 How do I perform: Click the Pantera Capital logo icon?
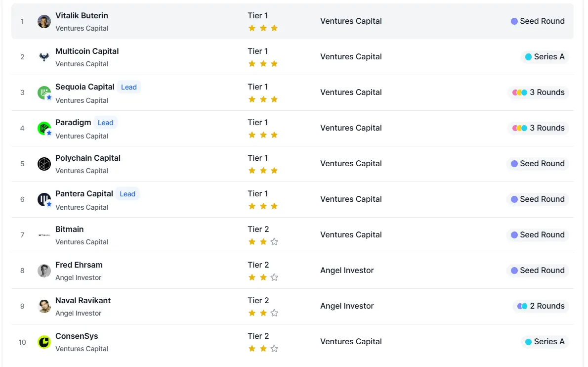(x=44, y=199)
